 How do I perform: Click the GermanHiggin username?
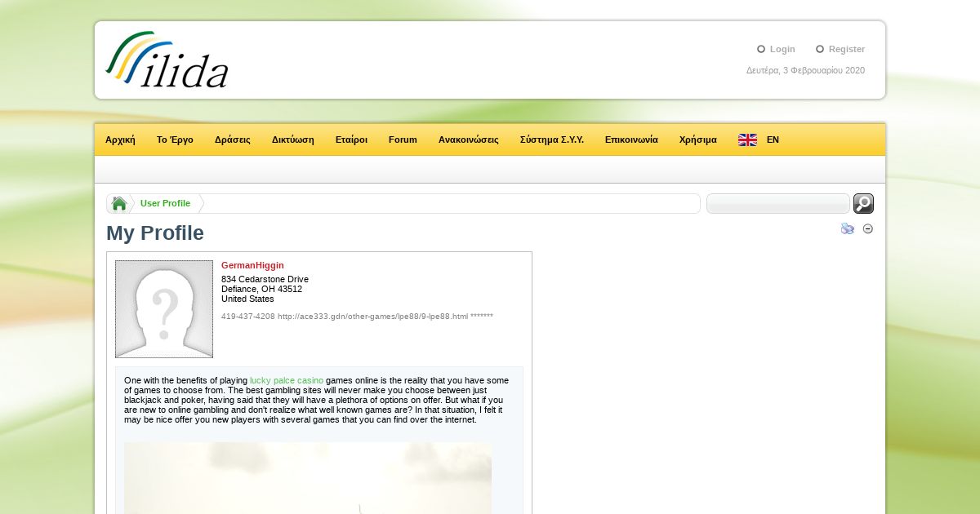(252, 265)
